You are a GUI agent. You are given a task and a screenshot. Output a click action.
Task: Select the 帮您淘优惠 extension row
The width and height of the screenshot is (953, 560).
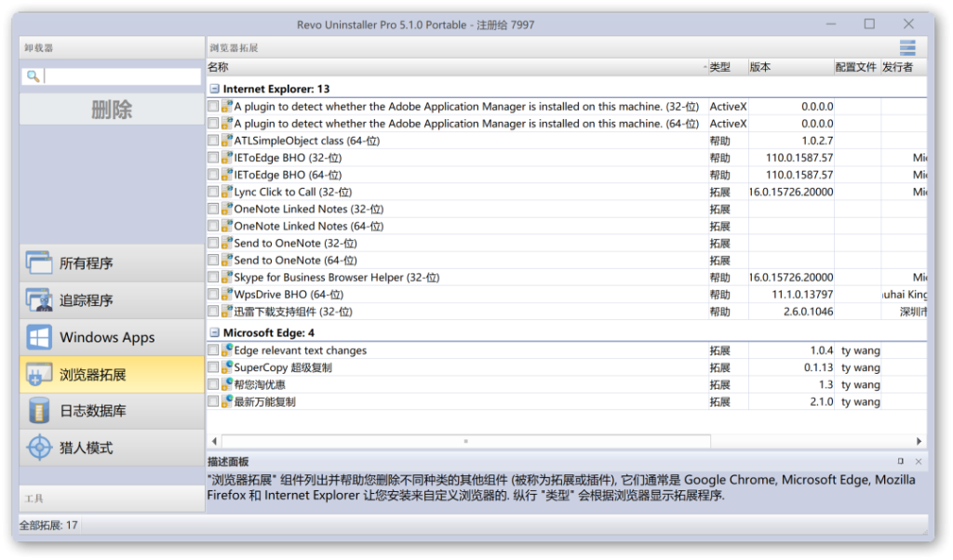point(567,384)
